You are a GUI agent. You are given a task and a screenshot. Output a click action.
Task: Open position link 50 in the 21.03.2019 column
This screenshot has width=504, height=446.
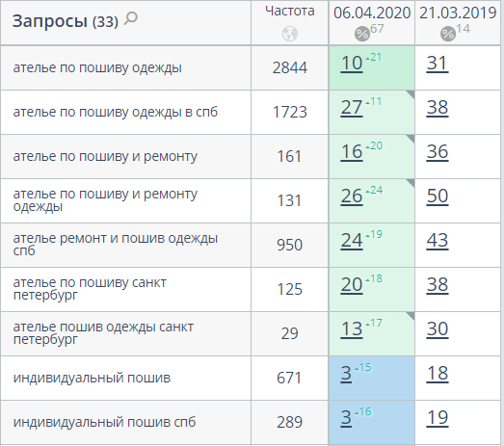pos(438,196)
